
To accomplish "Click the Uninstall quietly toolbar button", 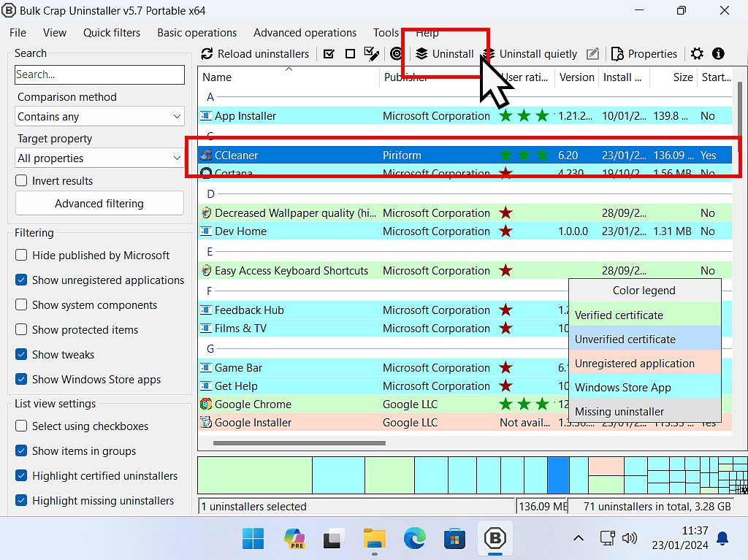I will 530,54.
